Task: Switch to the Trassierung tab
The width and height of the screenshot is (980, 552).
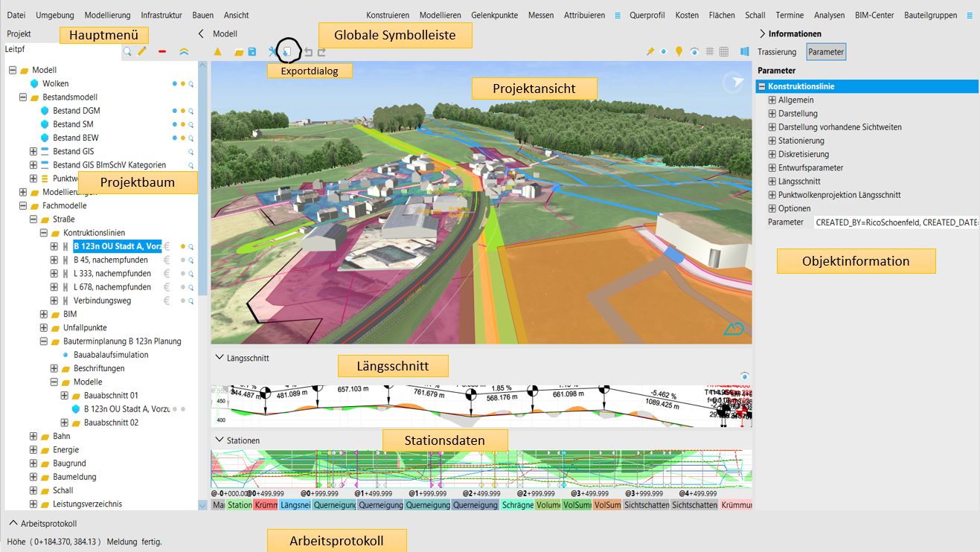Action: [x=777, y=52]
